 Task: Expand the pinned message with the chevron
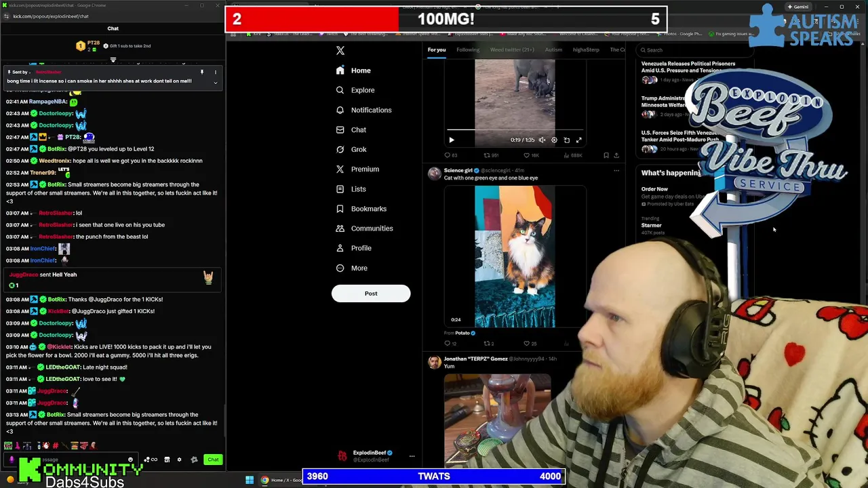pyautogui.click(x=216, y=83)
